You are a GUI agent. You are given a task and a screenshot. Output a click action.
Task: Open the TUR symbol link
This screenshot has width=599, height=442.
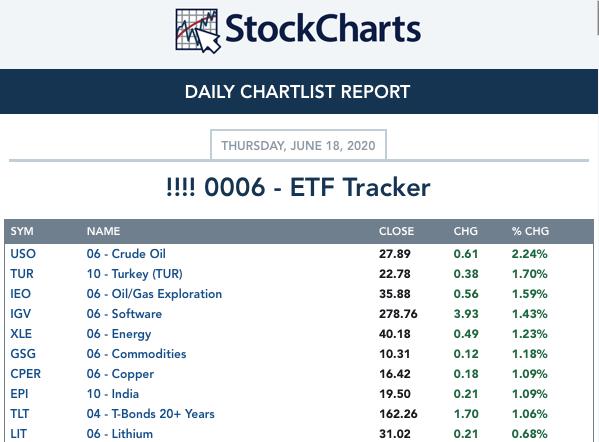tap(22, 274)
